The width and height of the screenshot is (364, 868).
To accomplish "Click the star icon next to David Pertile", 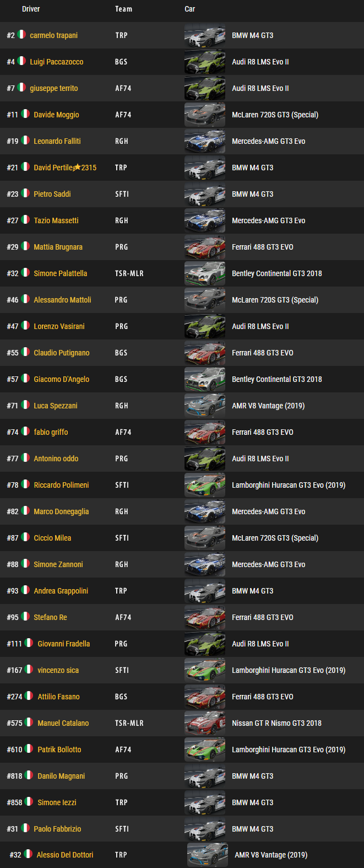I will pos(77,167).
